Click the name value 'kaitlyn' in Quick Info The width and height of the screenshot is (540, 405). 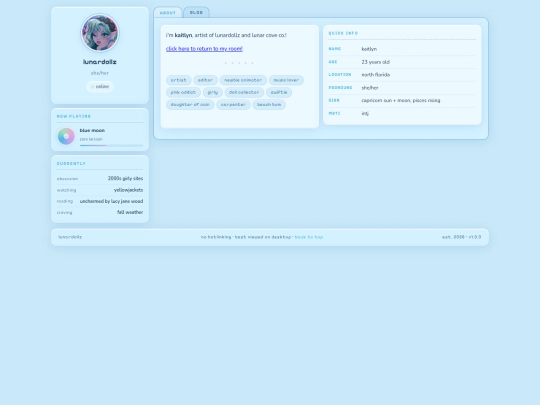pos(369,49)
